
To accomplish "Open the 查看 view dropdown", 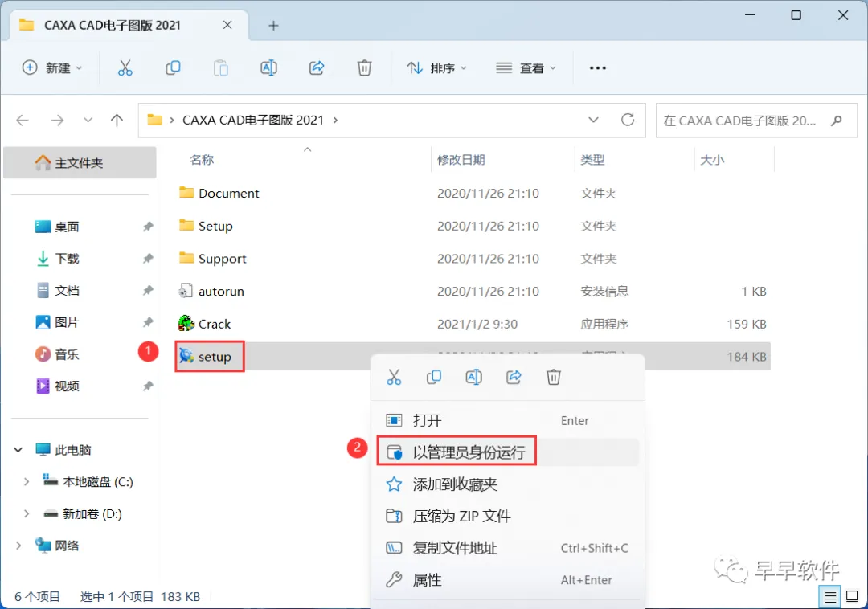I will (x=526, y=68).
